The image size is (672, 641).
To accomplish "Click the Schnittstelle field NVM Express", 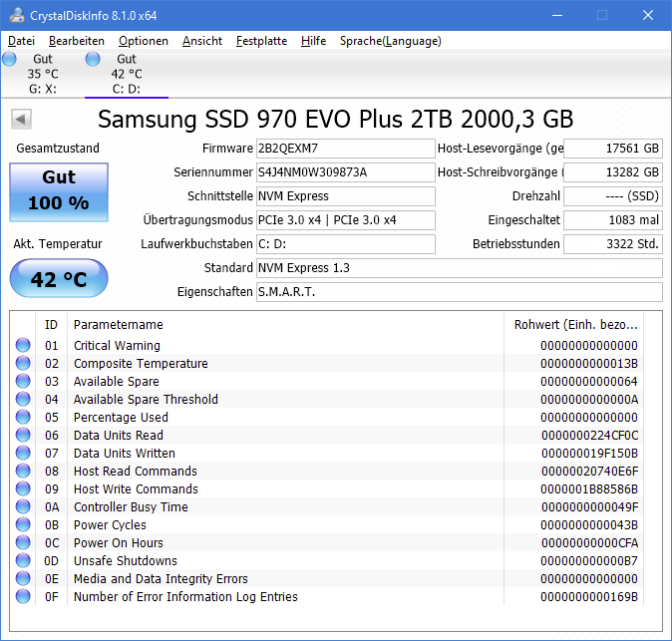I will [x=345, y=196].
